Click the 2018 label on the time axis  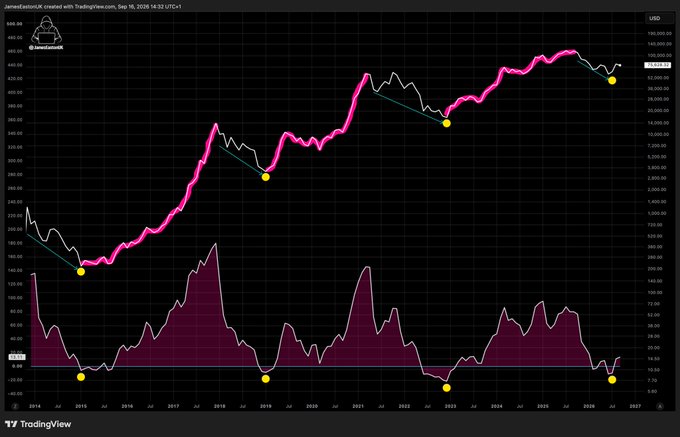(219, 407)
